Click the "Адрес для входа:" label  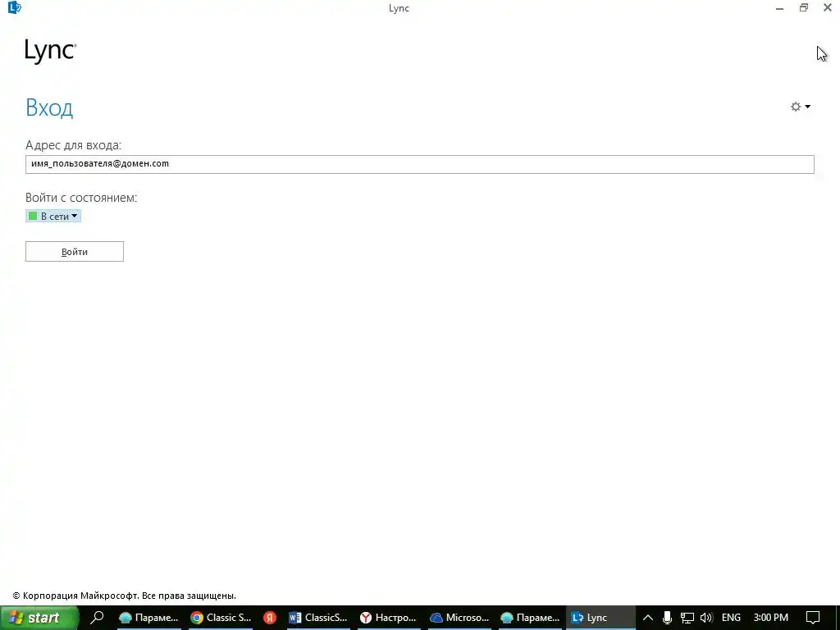coord(73,145)
